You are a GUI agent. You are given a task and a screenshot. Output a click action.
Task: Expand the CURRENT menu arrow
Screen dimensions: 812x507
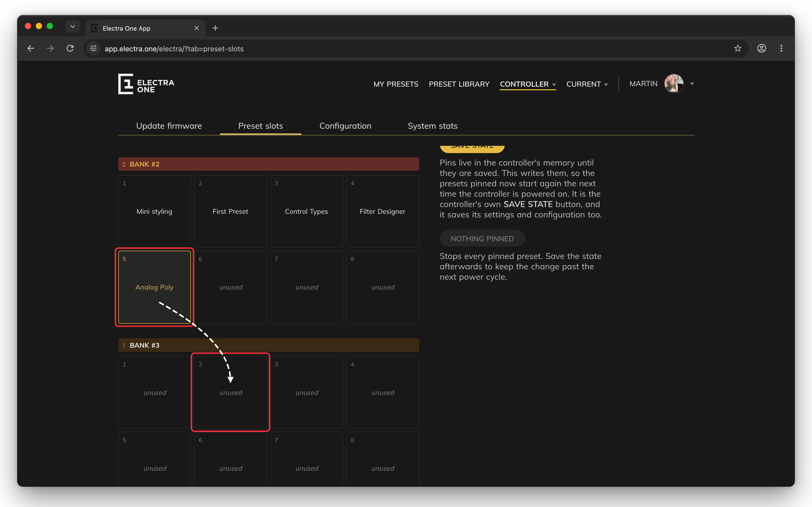(x=606, y=85)
